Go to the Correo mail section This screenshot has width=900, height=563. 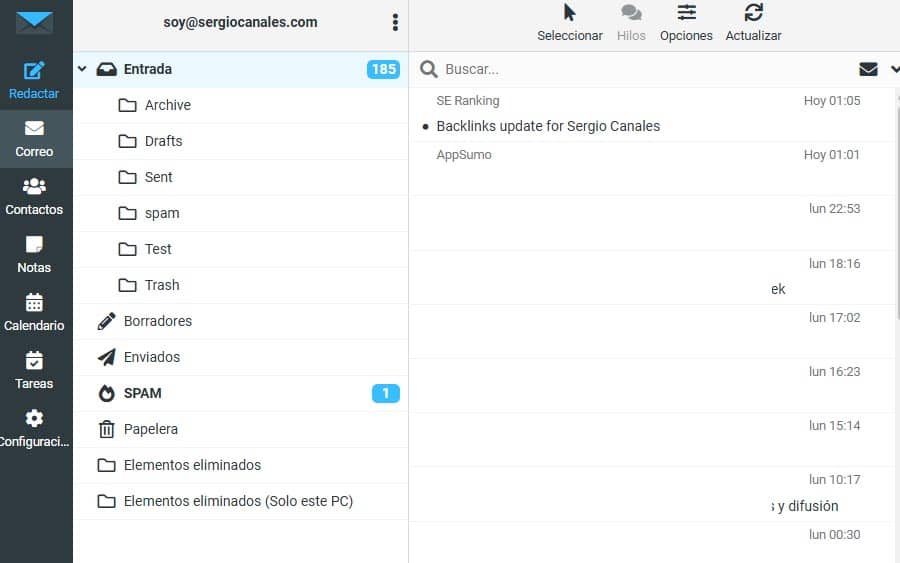pos(34,139)
